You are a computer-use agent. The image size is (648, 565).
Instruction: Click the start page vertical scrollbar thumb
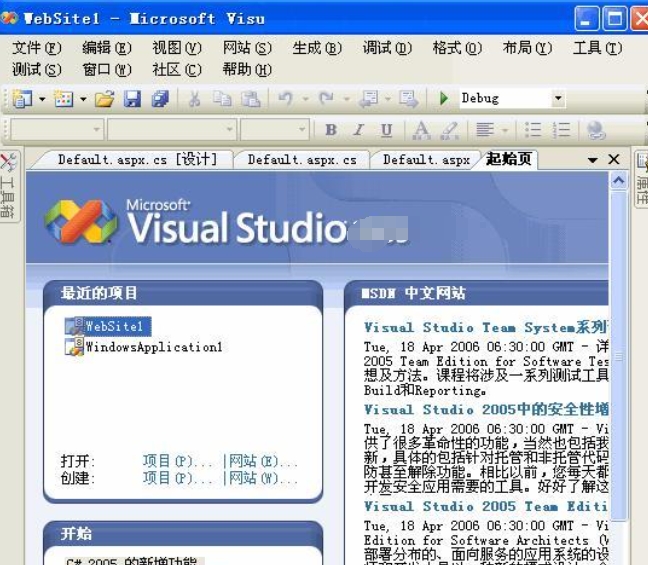tap(619, 355)
